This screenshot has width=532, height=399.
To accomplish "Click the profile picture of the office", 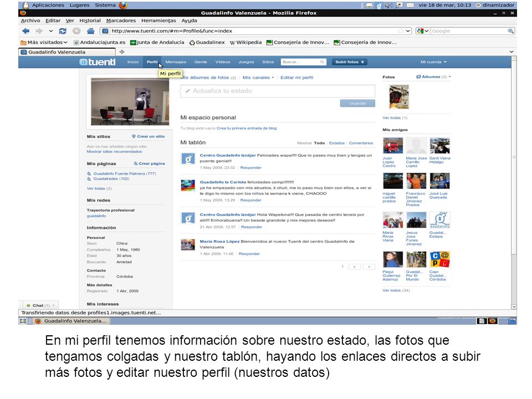I will (x=130, y=101).
